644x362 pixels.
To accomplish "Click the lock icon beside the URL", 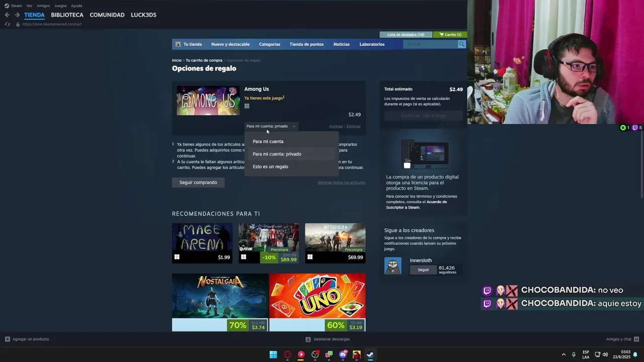I will click(x=18, y=24).
